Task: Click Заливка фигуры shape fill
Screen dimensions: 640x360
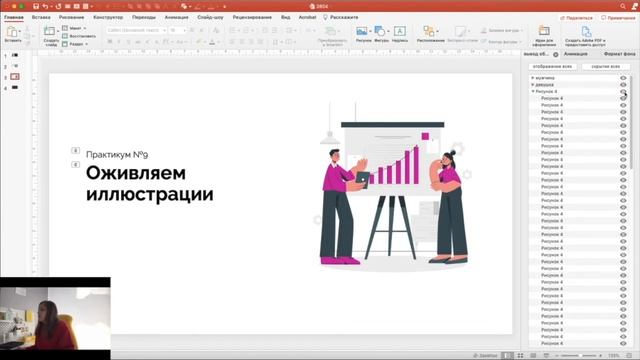Action: (x=501, y=30)
